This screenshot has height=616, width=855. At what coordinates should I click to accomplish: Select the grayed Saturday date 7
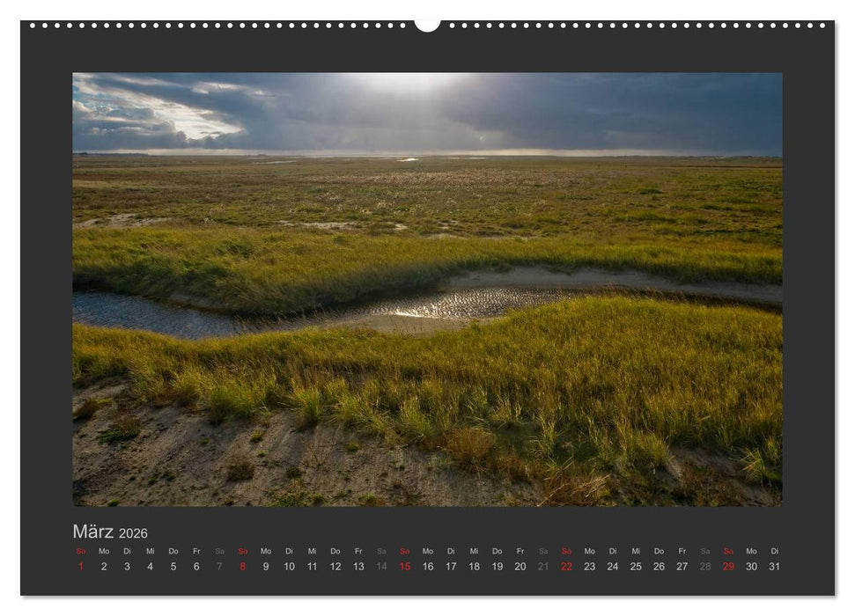tap(221, 565)
